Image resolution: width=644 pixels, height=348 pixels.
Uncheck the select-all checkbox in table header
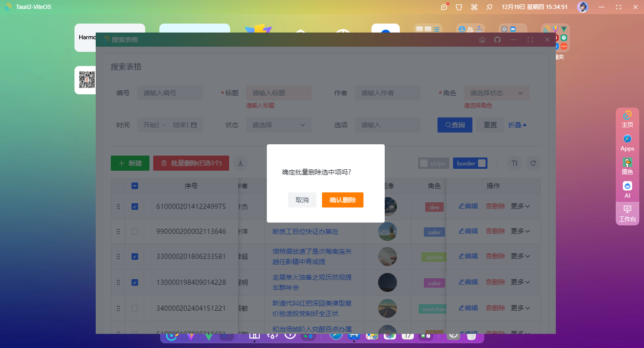(135, 185)
